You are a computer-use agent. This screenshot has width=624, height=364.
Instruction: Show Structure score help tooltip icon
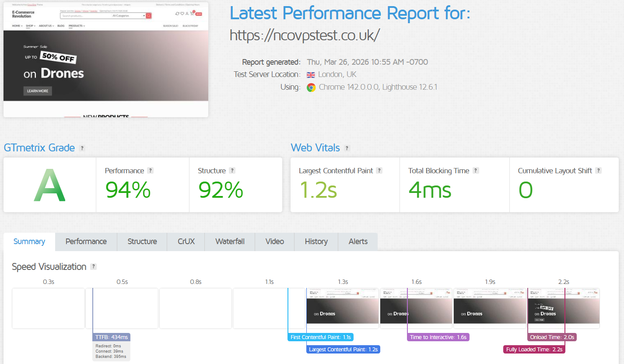click(232, 171)
